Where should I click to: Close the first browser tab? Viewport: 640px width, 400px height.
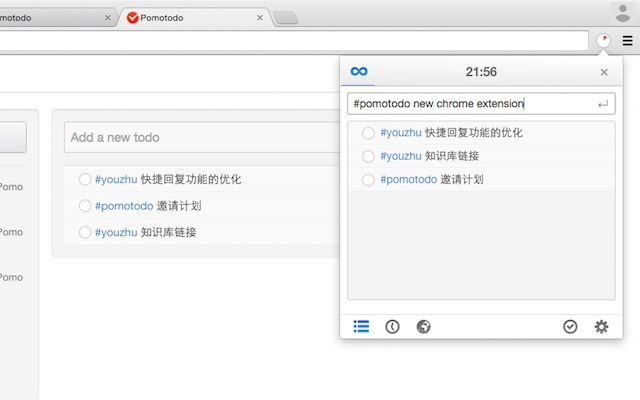pyautogui.click(x=107, y=18)
